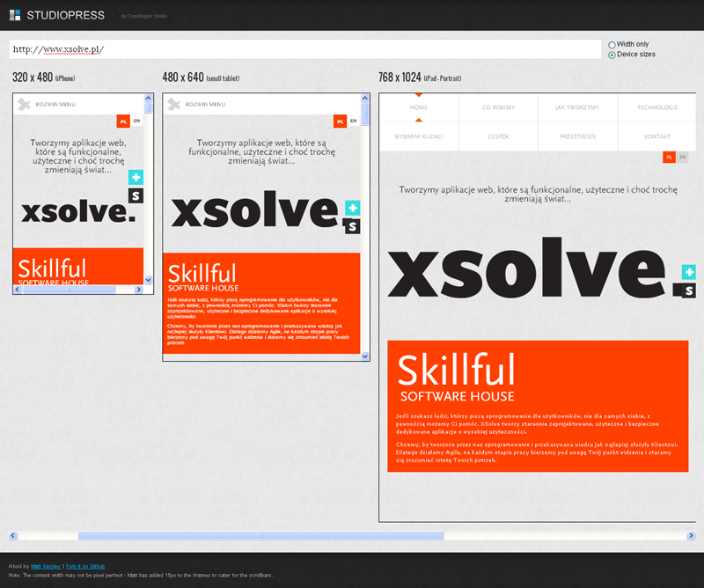The width and height of the screenshot is (704, 588).
Task: Open the Co Robimy menu item
Action: pyautogui.click(x=498, y=107)
